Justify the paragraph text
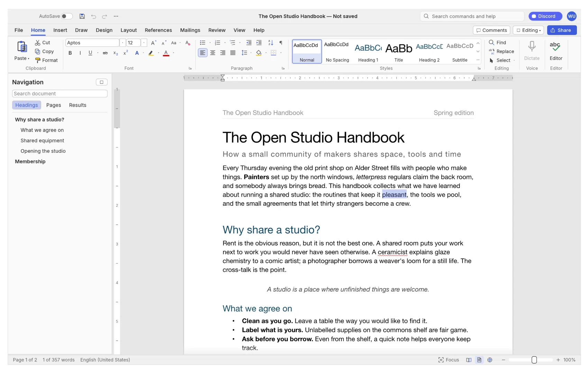Viewport: 588px width, 374px height. coord(233,53)
